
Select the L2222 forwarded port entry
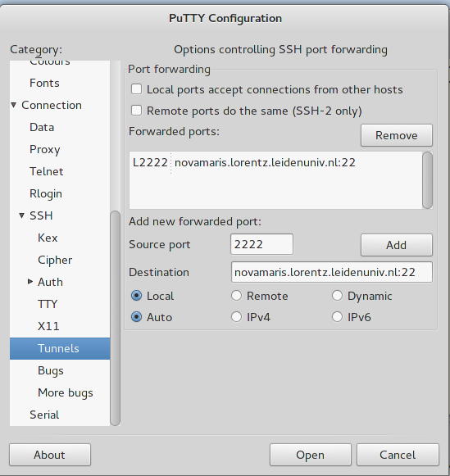point(244,163)
